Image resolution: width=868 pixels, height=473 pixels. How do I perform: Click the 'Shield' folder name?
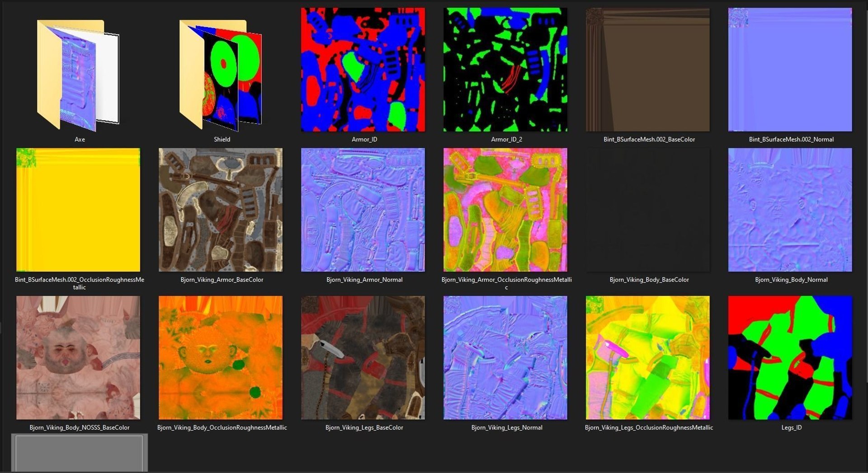pos(222,140)
